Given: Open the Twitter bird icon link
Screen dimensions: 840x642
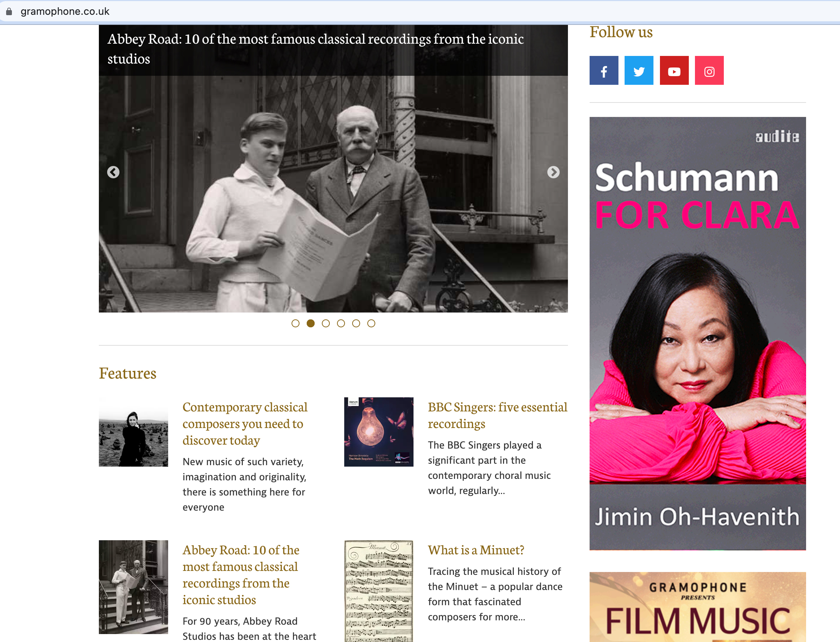Looking at the screenshot, I should (639, 71).
